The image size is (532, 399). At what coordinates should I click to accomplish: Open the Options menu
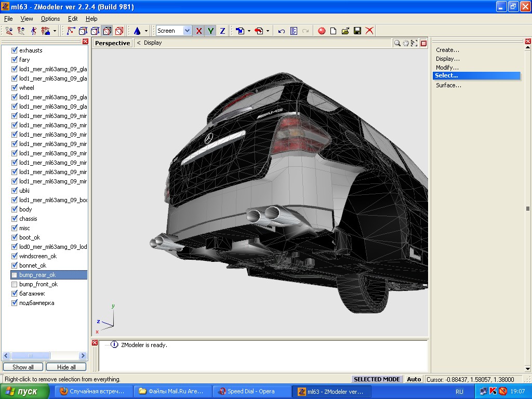click(50, 19)
